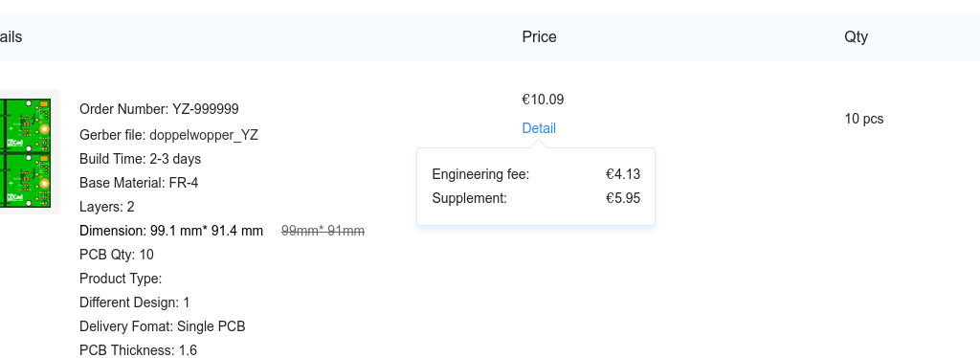Select the Order Number YZ-999999 text
The image size is (980, 358).
pyautogui.click(x=159, y=109)
